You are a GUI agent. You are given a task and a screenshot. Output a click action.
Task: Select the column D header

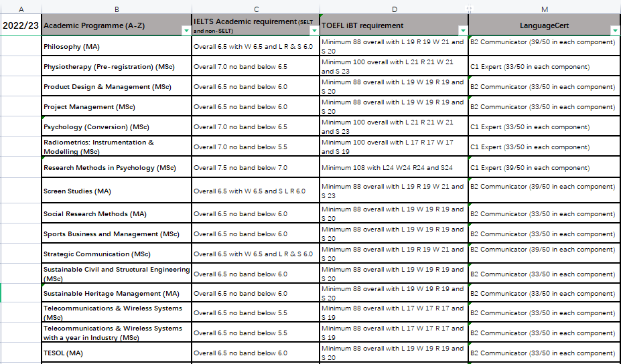pos(394,9)
